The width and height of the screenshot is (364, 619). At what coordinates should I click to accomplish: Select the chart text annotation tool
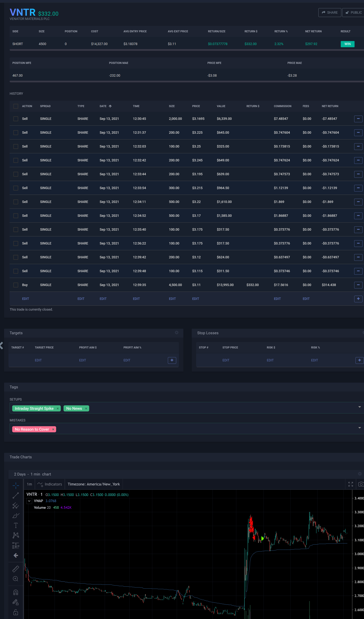(16, 525)
